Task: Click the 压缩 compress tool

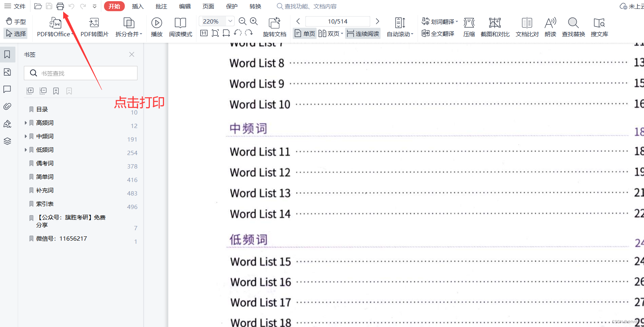Action: click(469, 27)
